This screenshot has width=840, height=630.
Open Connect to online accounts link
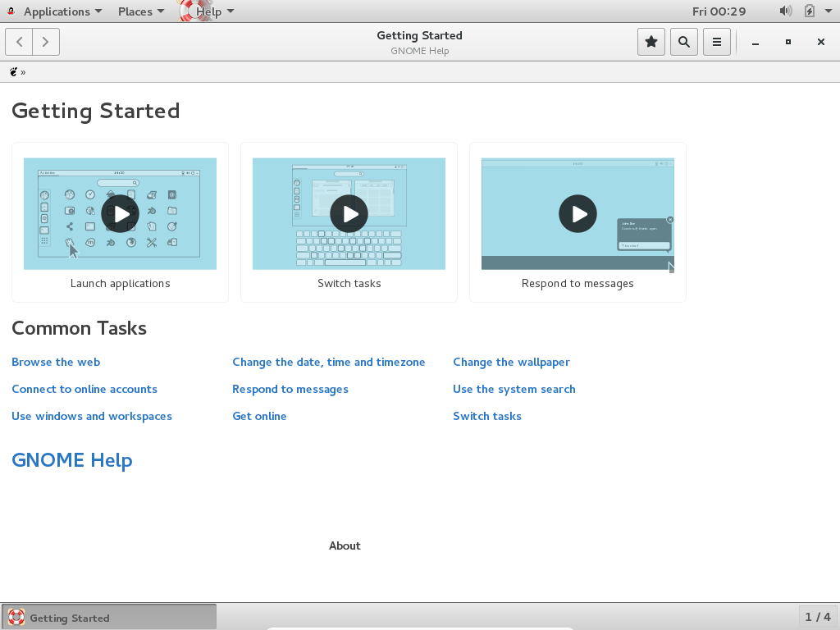click(x=84, y=390)
